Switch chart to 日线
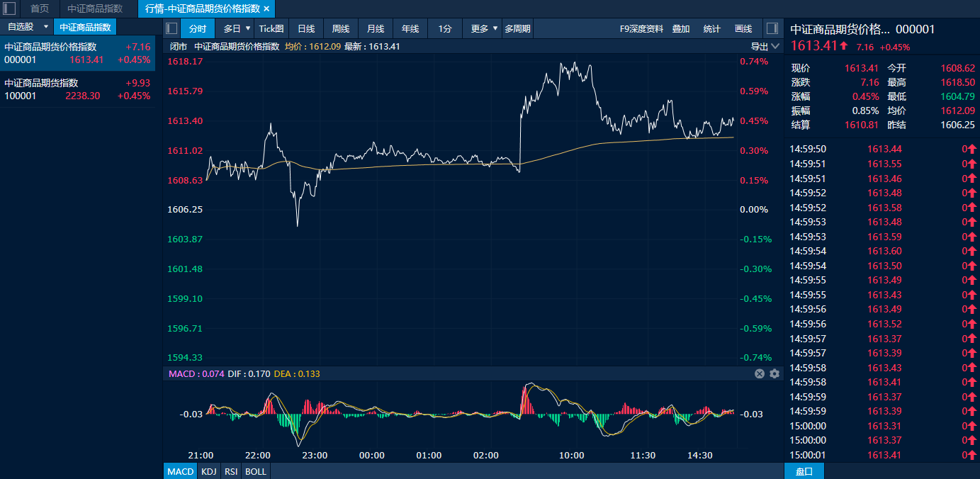Image resolution: width=980 pixels, height=479 pixels. 306,28
